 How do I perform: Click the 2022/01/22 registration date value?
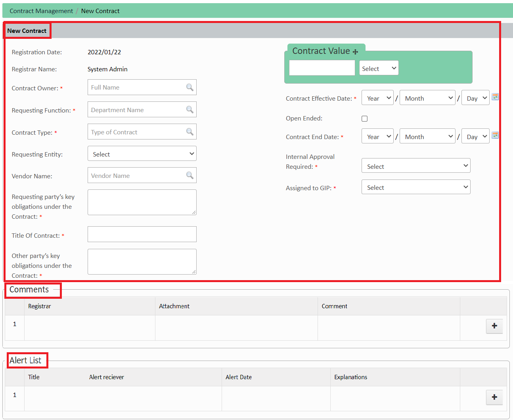[104, 52]
